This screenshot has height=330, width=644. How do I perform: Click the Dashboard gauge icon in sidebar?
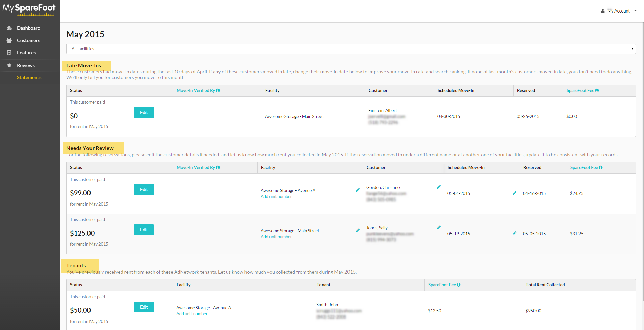coord(9,28)
